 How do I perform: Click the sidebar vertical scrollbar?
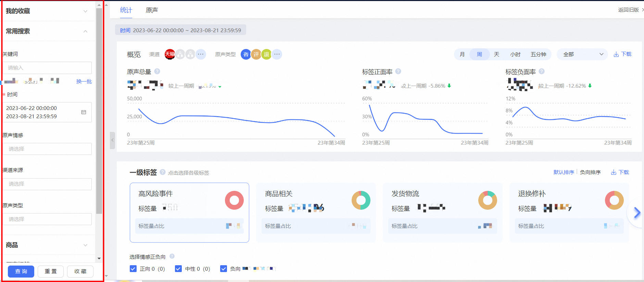coord(99,111)
